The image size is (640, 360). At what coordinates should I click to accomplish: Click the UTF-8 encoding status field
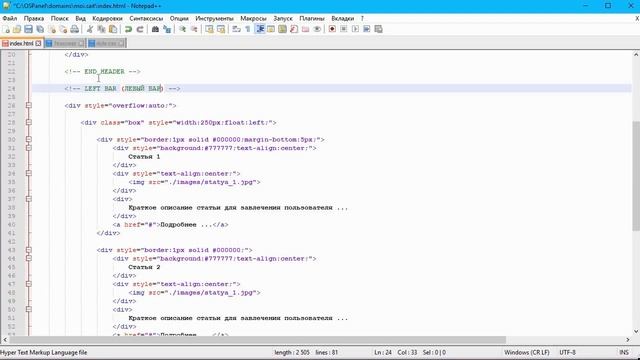pyautogui.click(x=567, y=352)
